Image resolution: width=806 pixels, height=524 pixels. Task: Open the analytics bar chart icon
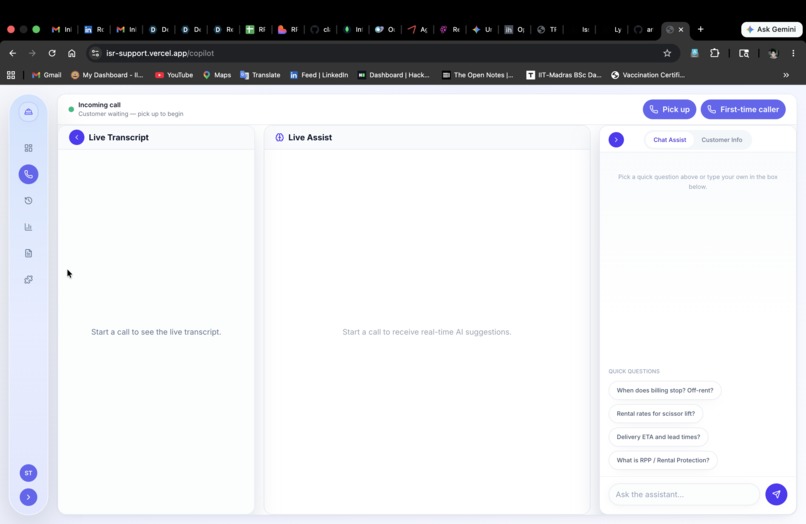point(28,227)
